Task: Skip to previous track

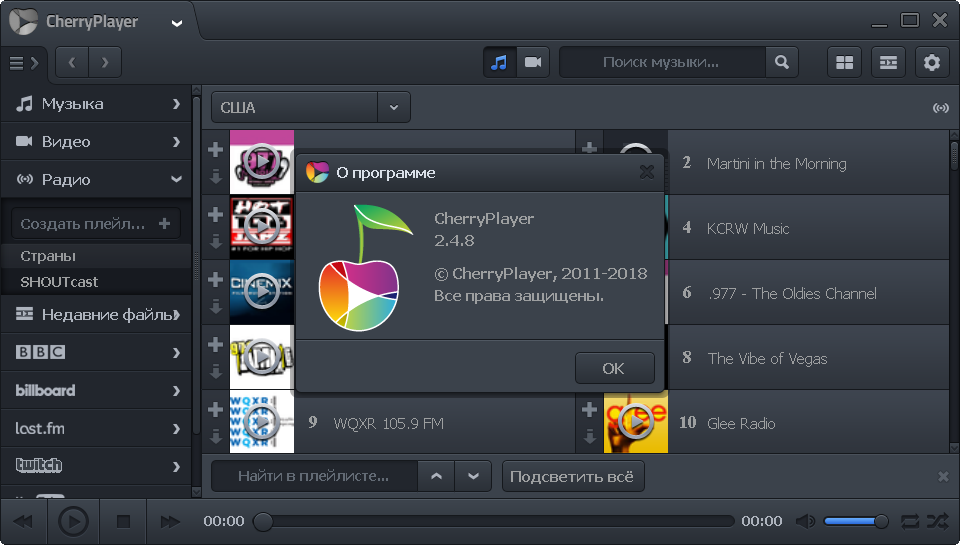Action: click(x=23, y=522)
